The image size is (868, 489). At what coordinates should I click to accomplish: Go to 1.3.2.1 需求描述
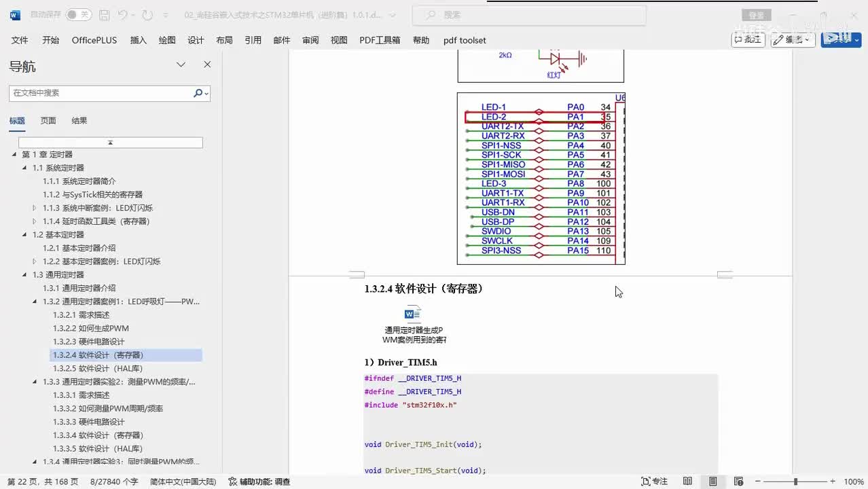(82, 315)
